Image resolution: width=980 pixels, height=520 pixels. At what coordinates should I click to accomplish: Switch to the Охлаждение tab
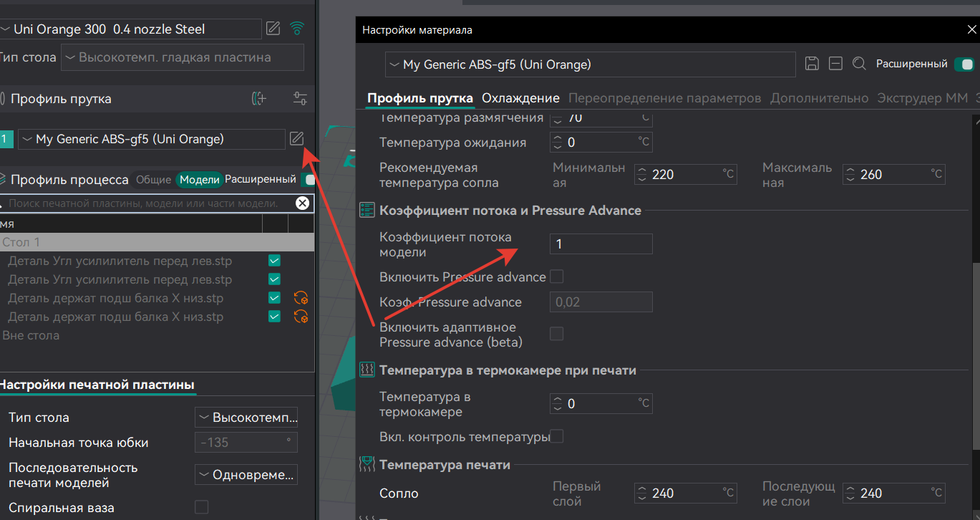click(x=520, y=98)
